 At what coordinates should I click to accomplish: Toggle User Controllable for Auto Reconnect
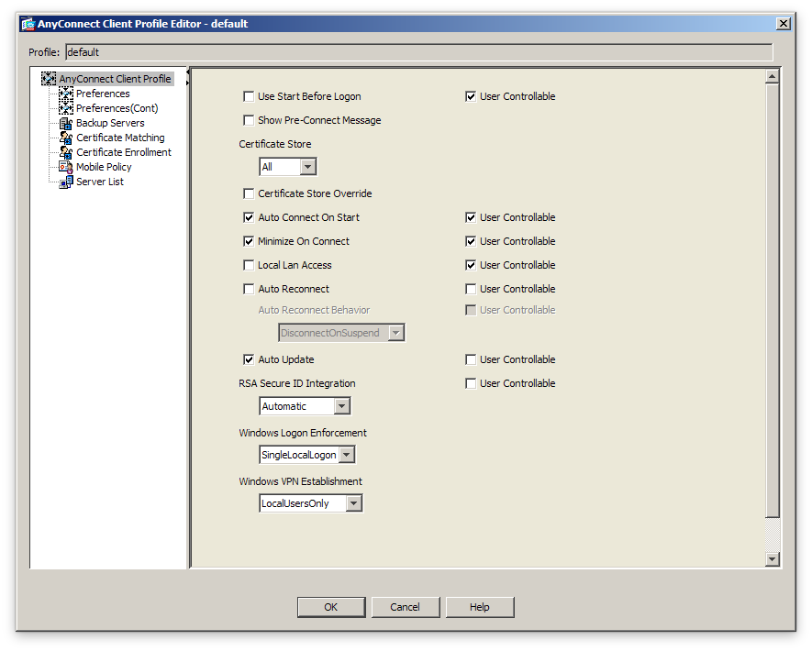coord(470,289)
